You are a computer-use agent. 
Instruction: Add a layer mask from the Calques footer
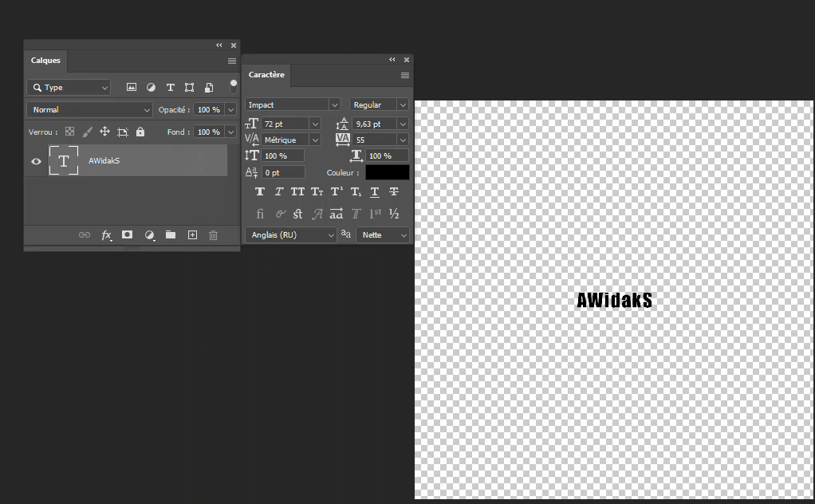pos(127,235)
